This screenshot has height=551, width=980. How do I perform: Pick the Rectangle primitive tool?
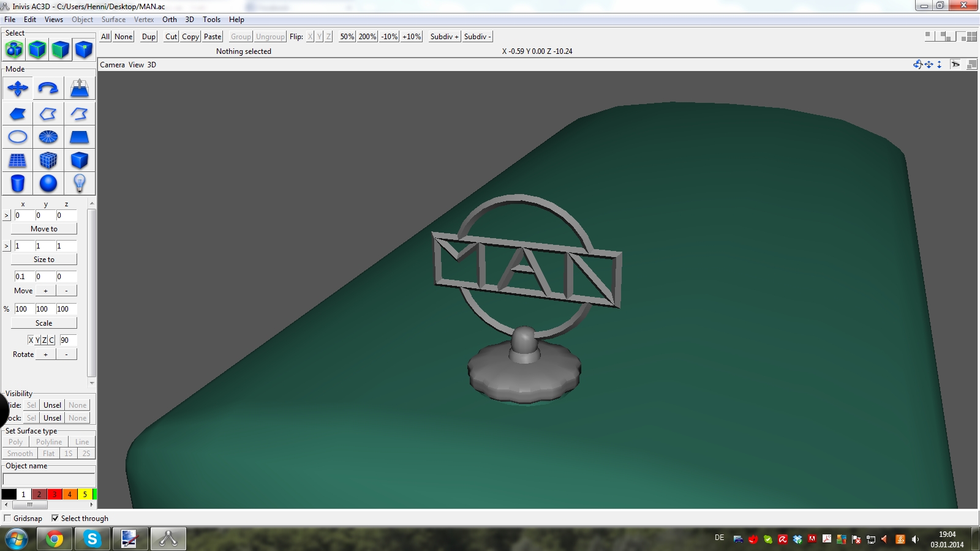pos(80,137)
